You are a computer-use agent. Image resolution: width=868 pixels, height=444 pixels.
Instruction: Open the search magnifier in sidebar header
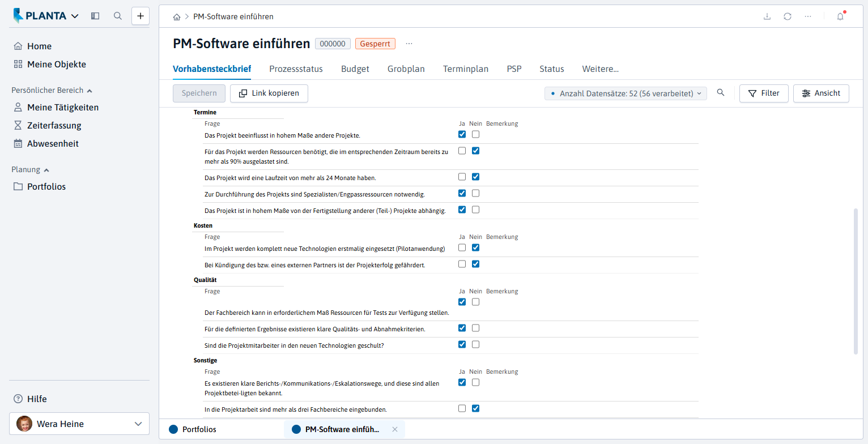118,16
